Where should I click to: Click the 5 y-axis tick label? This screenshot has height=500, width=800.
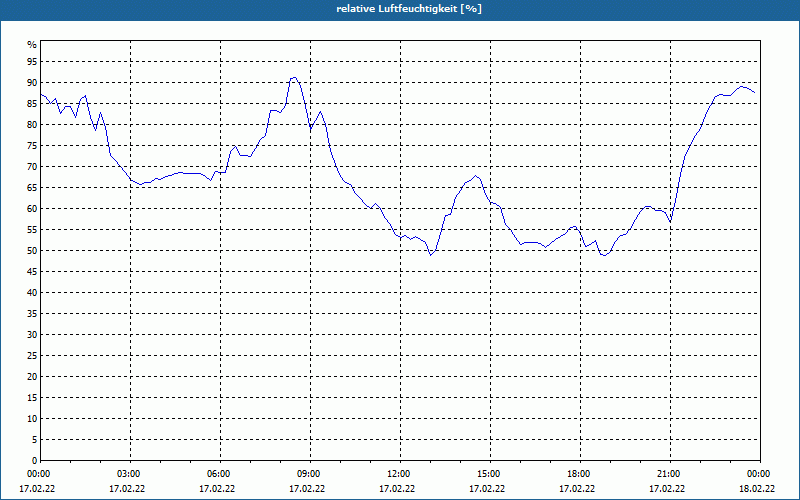coord(35,440)
